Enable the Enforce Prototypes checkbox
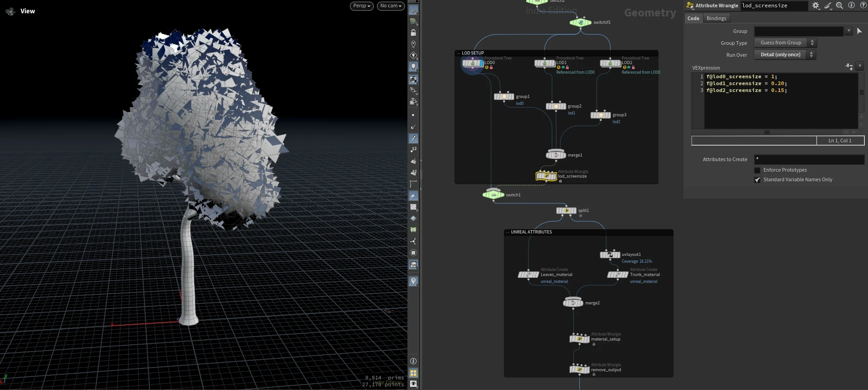868x390 pixels. (x=757, y=170)
